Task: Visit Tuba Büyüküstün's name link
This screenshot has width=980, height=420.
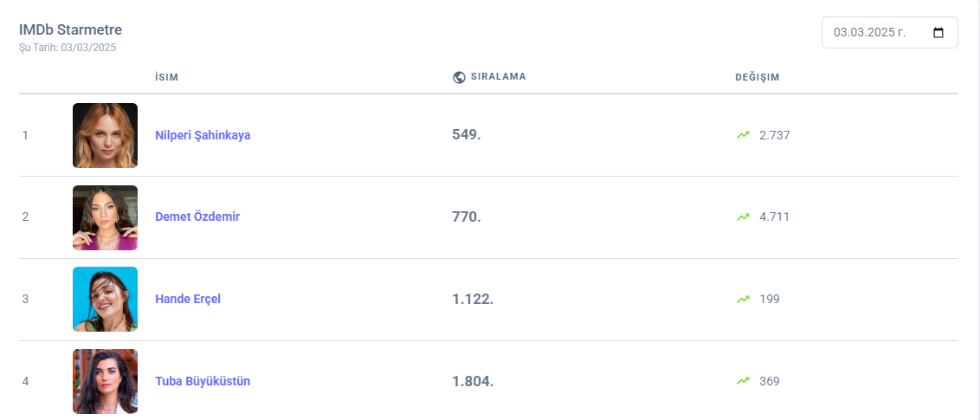Action: (203, 381)
